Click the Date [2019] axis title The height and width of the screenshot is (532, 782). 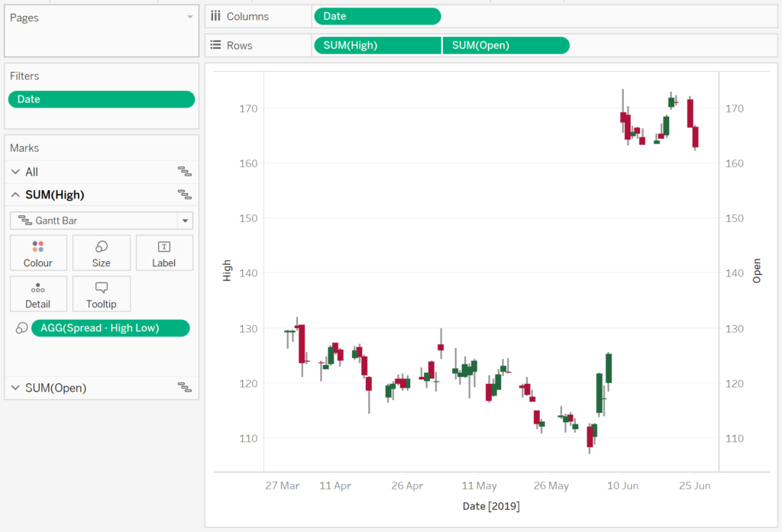tap(491, 506)
